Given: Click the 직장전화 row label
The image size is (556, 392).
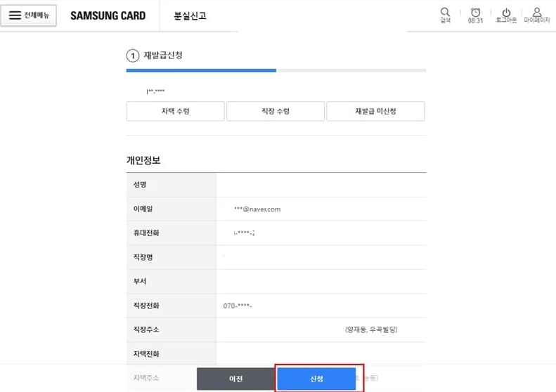Looking at the screenshot, I should point(146,306).
